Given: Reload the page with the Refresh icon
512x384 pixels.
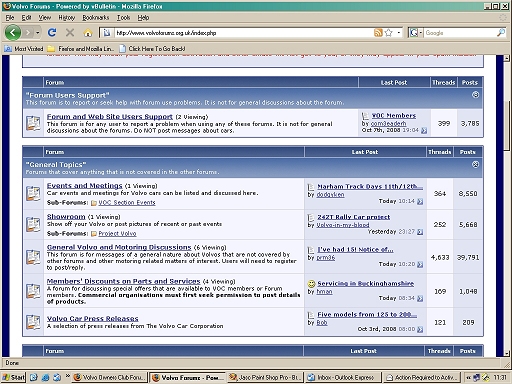Looking at the screenshot, I should point(52,32).
